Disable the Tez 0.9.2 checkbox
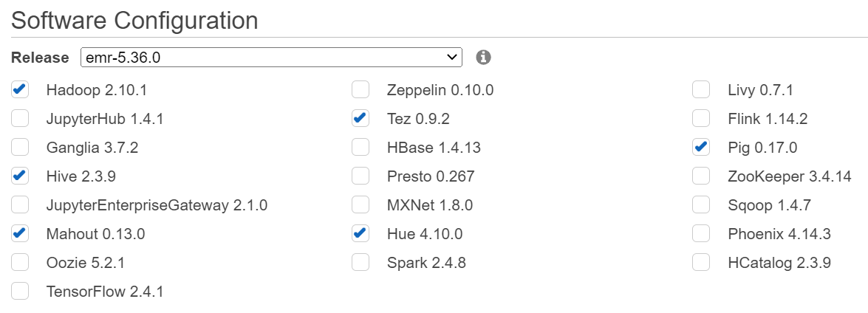 (360, 118)
